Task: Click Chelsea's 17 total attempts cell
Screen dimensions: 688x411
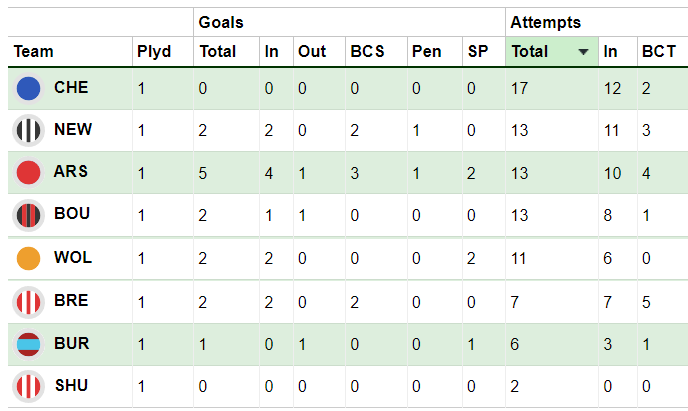Action: [x=552, y=89]
